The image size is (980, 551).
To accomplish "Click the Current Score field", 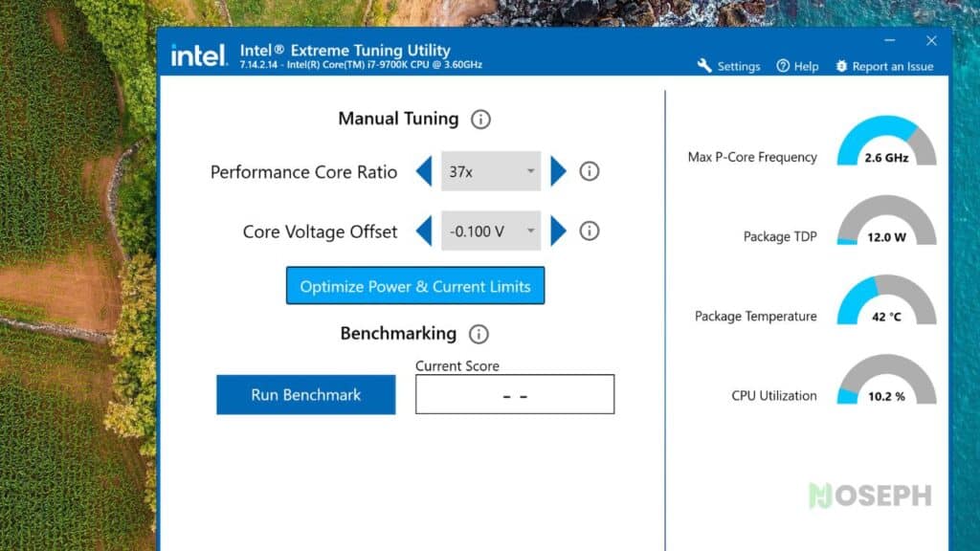I will click(x=514, y=394).
